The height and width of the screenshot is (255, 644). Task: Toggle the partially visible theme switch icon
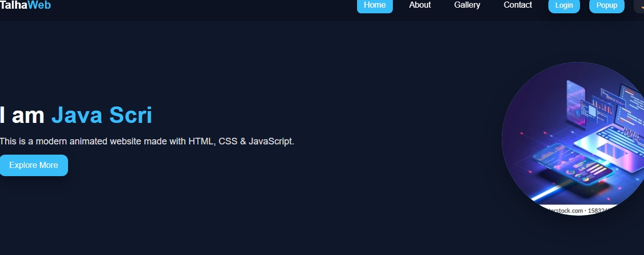click(639, 5)
